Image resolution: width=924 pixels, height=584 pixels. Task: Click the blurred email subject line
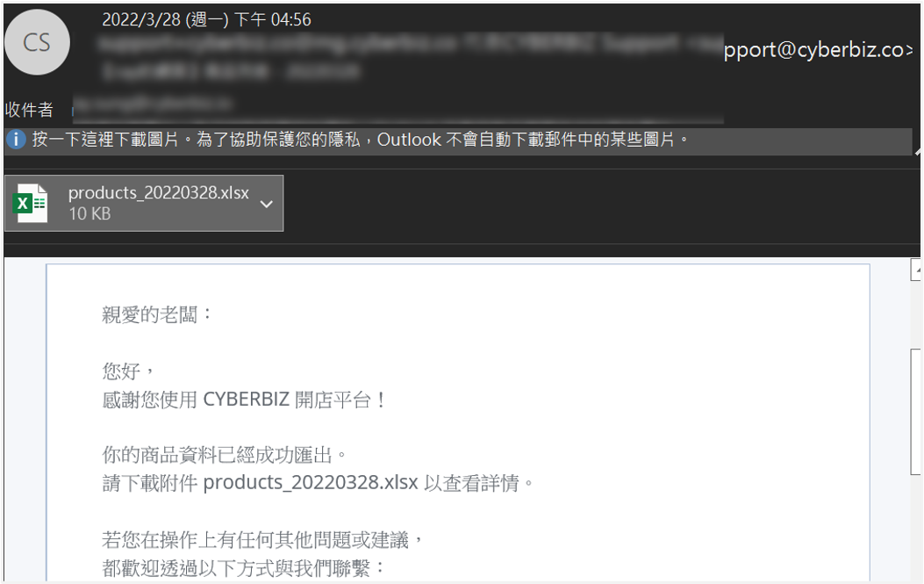click(230, 72)
